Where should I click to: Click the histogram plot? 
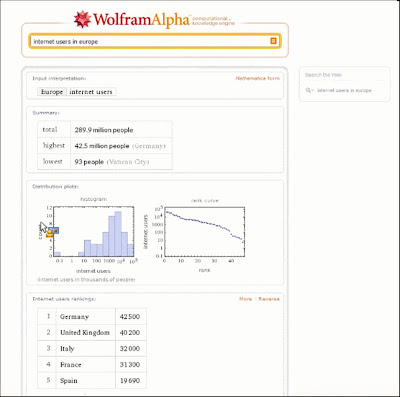(93, 231)
